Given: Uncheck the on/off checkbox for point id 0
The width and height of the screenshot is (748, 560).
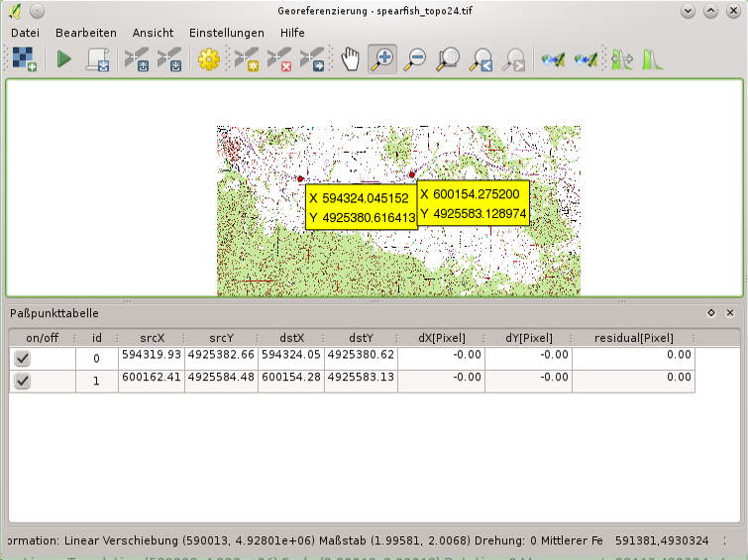Looking at the screenshot, I should (23, 359).
